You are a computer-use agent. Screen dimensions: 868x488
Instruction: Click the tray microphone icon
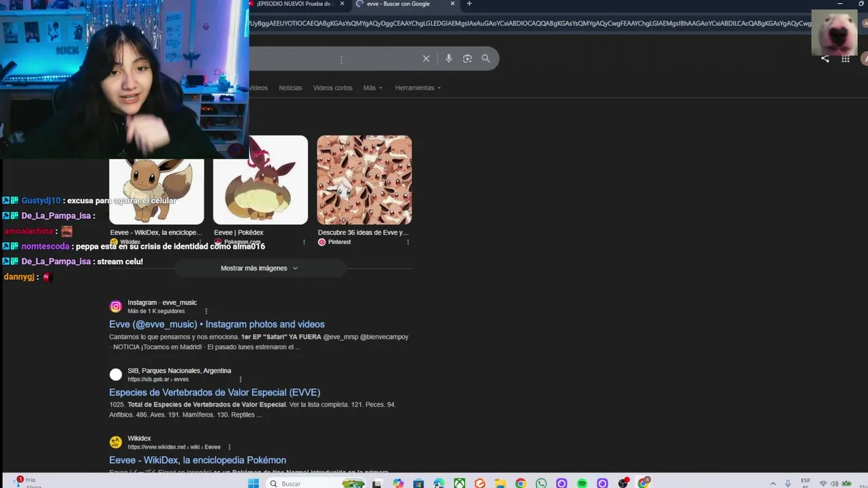coord(788,483)
